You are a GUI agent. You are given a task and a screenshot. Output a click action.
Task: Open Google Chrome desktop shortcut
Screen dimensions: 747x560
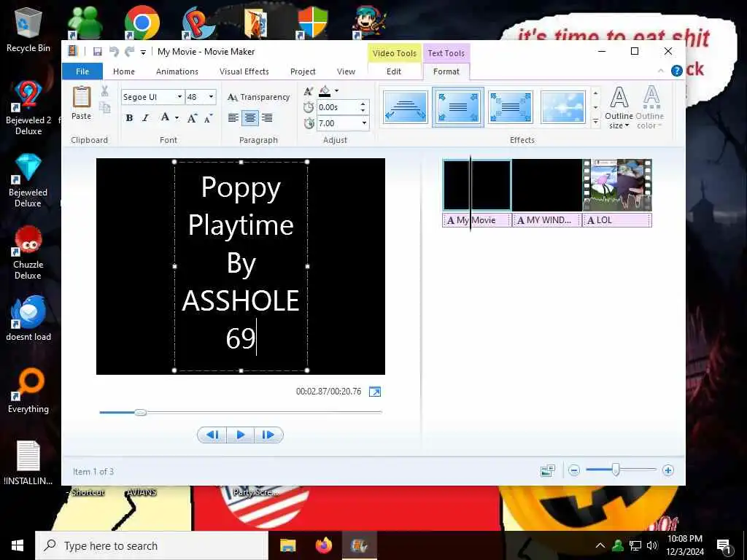(142, 22)
